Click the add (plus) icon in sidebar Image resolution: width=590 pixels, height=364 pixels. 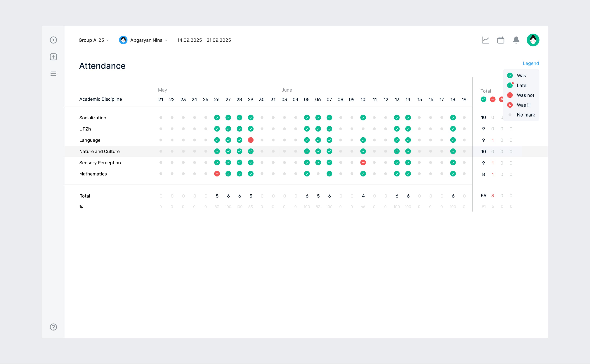(53, 57)
